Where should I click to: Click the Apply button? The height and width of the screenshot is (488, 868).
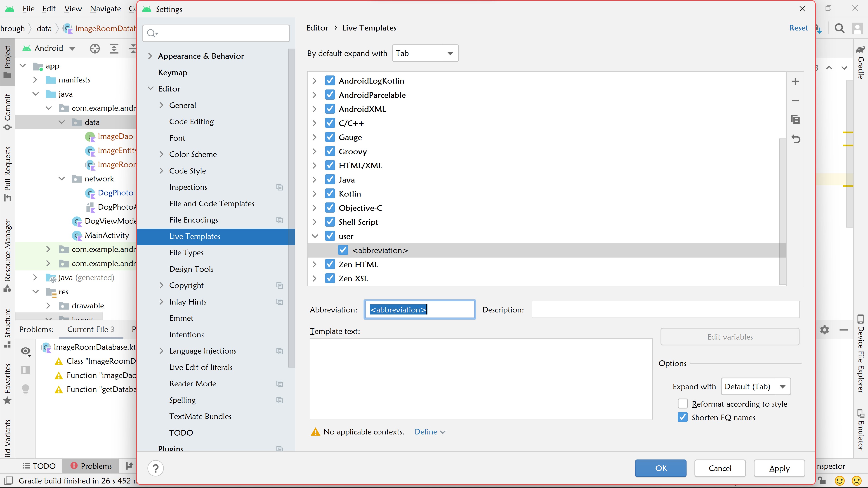(779, 468)
